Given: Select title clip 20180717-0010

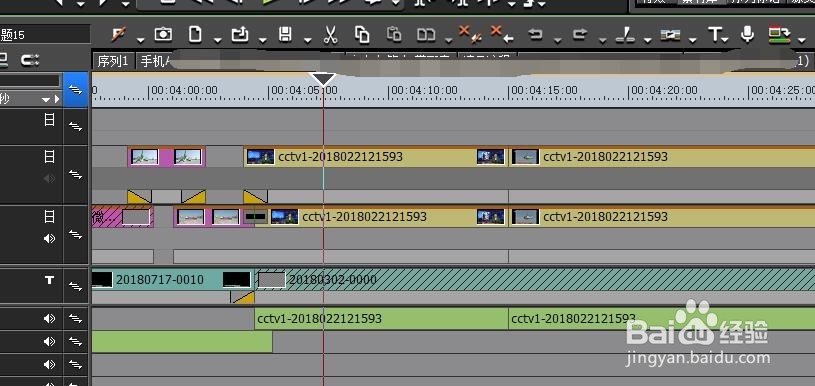Looking at the screenshot, I should click(x=172, y=279).
